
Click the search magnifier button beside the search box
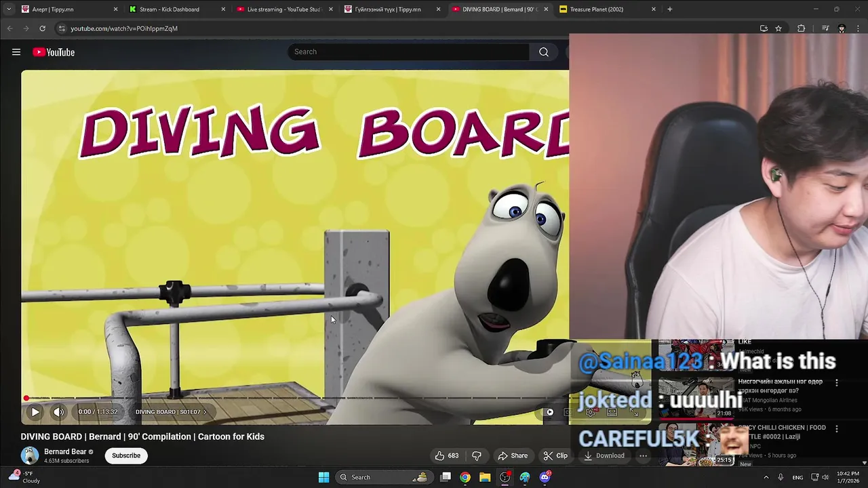pos(544,52)
